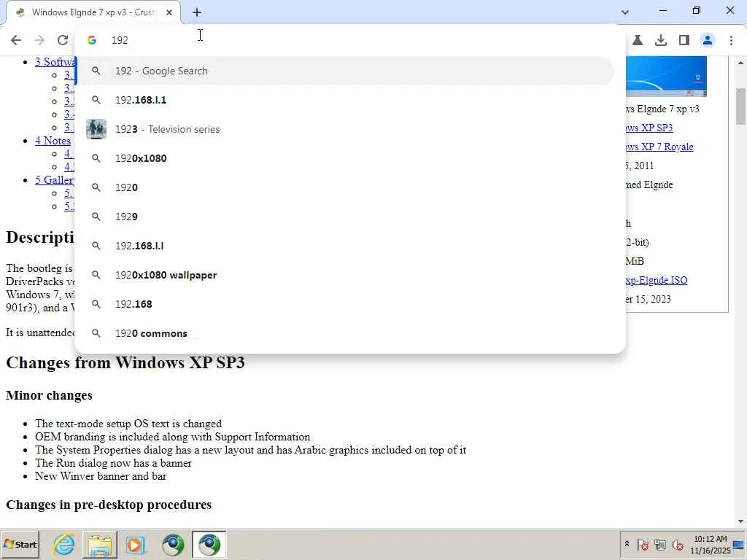This screenshot has height=560, width=747.
Task: Launch Internet Explorer from taskbar
Action: coord(64,544)
